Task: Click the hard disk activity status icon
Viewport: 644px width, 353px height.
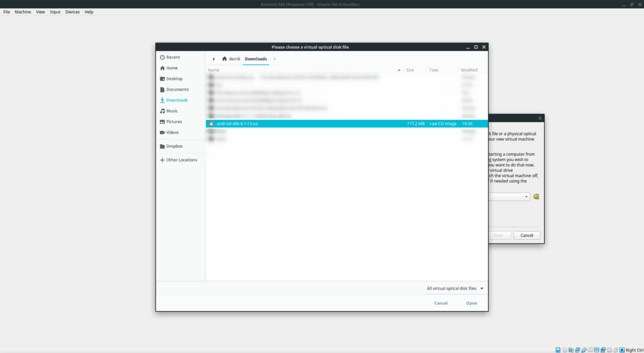Action: 558,350
